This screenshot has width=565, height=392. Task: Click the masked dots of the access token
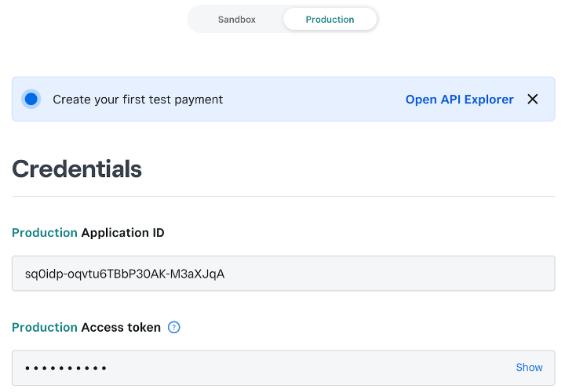coord(66,368)
